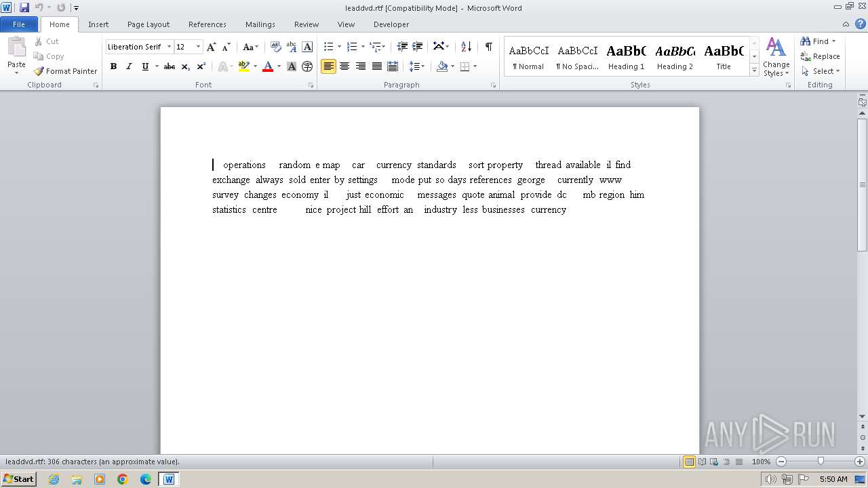
Task: Align text to the right
Action: 361,66
